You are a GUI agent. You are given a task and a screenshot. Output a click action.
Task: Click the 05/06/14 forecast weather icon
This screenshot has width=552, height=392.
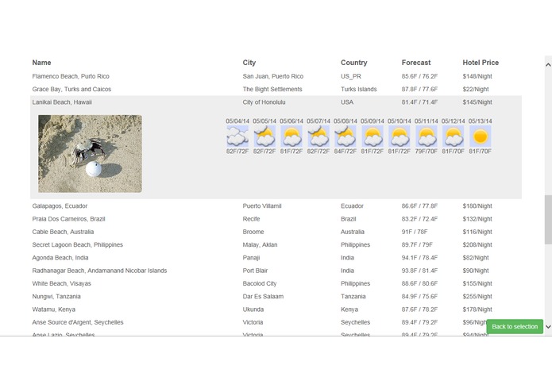click(291, 136)
